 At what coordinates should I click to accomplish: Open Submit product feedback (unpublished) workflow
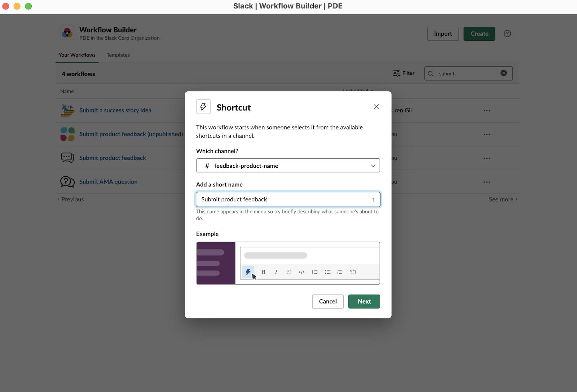click(x=131, y=134)
